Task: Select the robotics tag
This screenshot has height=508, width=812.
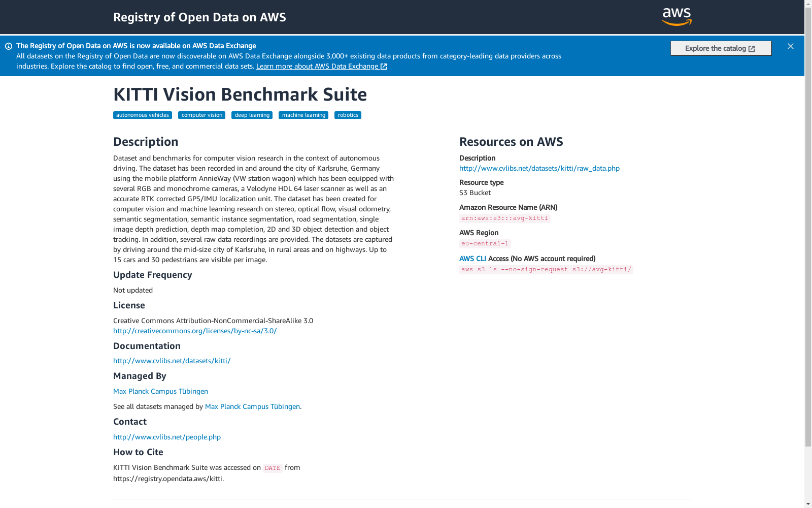Action: click(x=348, y=115)
